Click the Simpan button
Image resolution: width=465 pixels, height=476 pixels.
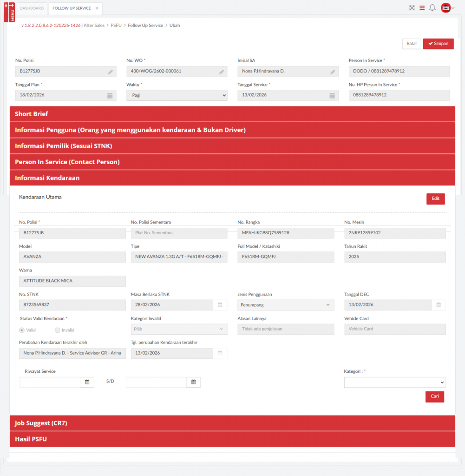tap(438, 44)
